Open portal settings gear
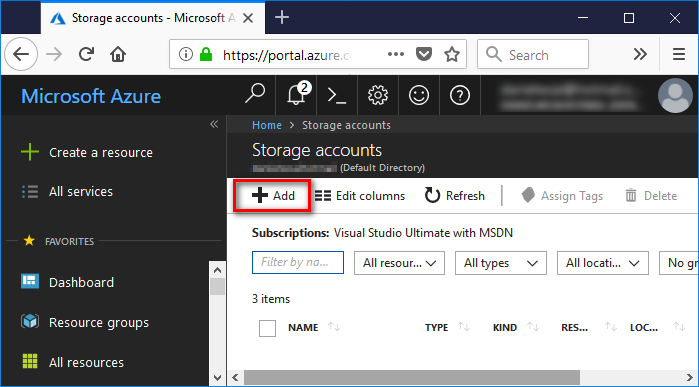 pos(378,95)
